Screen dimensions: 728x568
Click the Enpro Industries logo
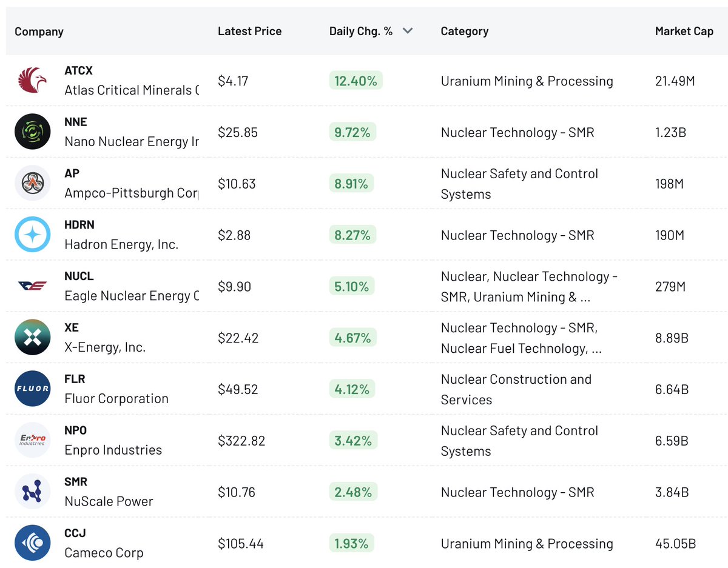pyautogui.click(x=32, y=440)
